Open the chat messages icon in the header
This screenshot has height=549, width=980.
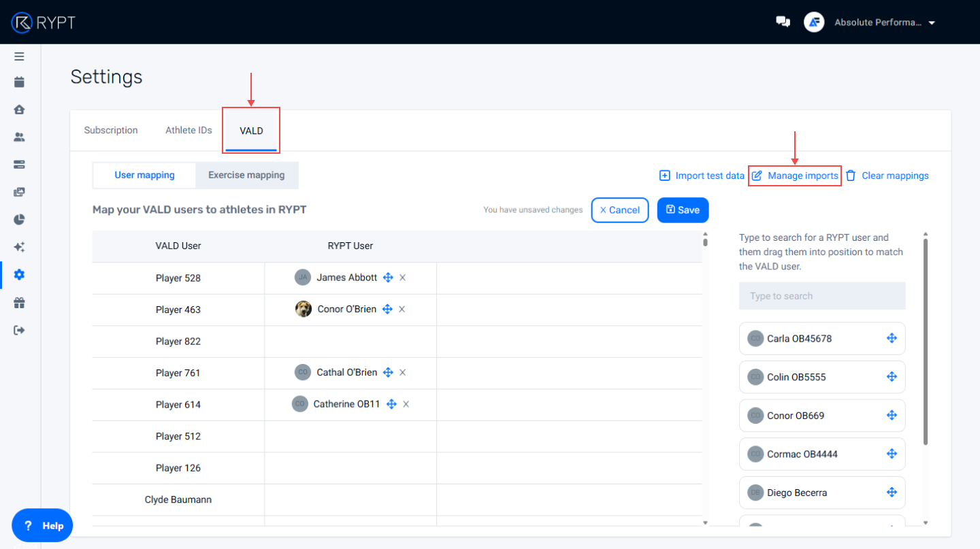pos(783,22)
